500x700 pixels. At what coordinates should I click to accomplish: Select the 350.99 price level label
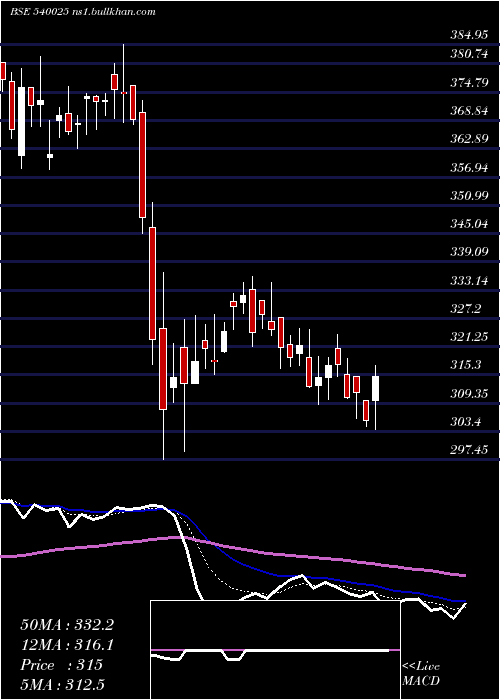pos(469,196)
